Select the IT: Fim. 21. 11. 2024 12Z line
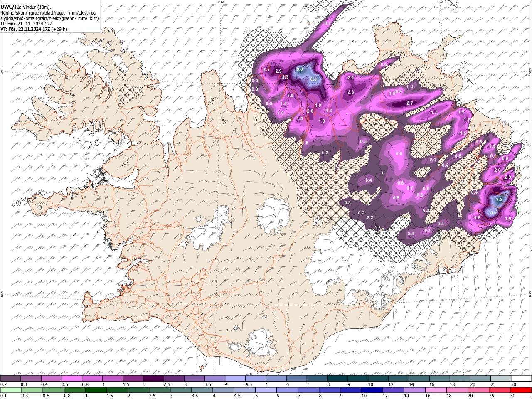Screen dimensions: 532x399 pos(26,24)
